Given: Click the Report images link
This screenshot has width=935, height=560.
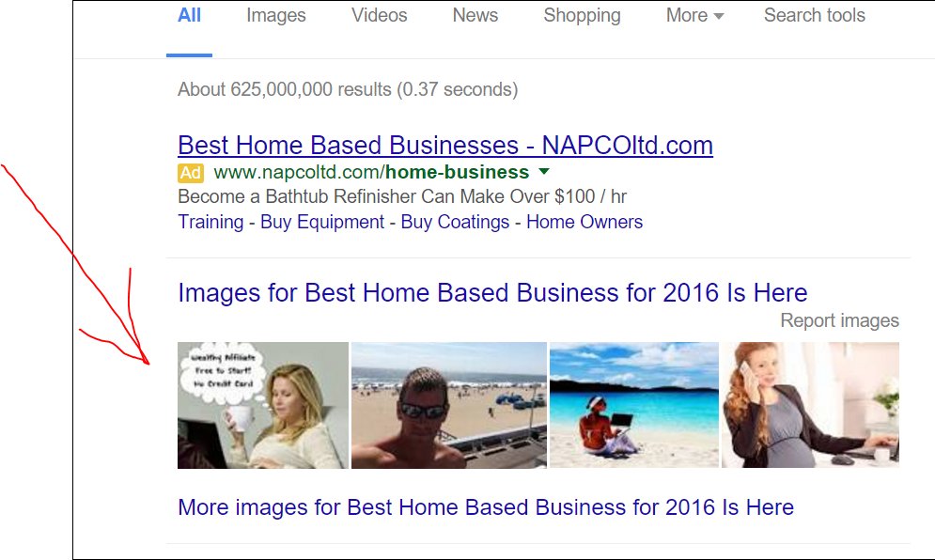Looking at the screenshot, I should point(839,320).
